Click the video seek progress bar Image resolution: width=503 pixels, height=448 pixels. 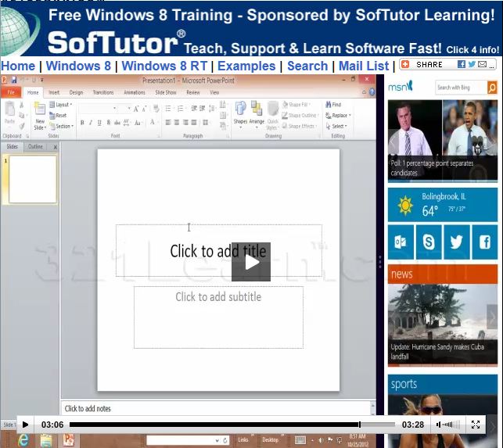(x=232, y=425)
